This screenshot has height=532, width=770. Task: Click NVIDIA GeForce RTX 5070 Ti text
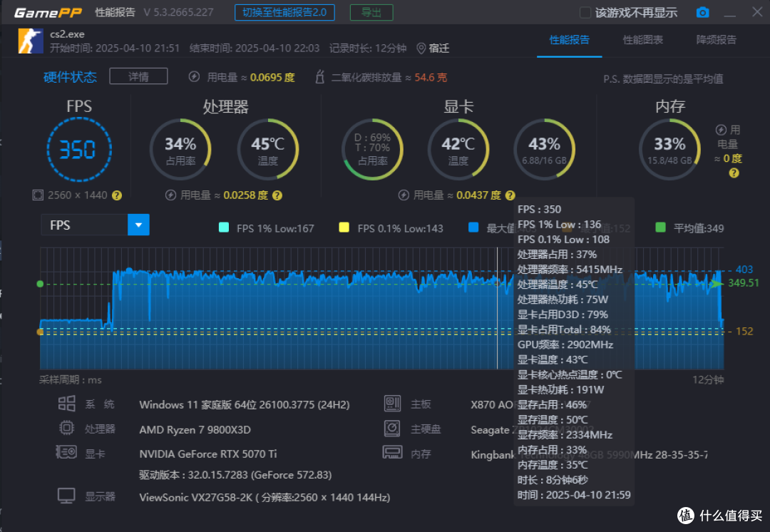pyautogui.click(x=207, y=454)
